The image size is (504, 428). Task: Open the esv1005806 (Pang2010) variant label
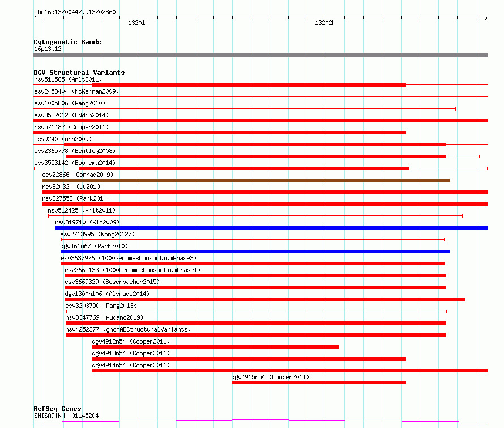pos(70,103)
